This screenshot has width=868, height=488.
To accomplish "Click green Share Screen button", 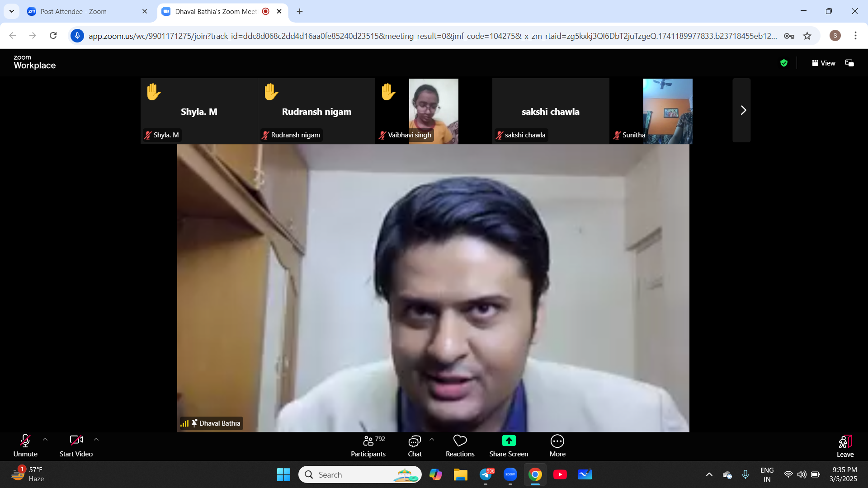I will pyautogui.click(x=509, y=446).
